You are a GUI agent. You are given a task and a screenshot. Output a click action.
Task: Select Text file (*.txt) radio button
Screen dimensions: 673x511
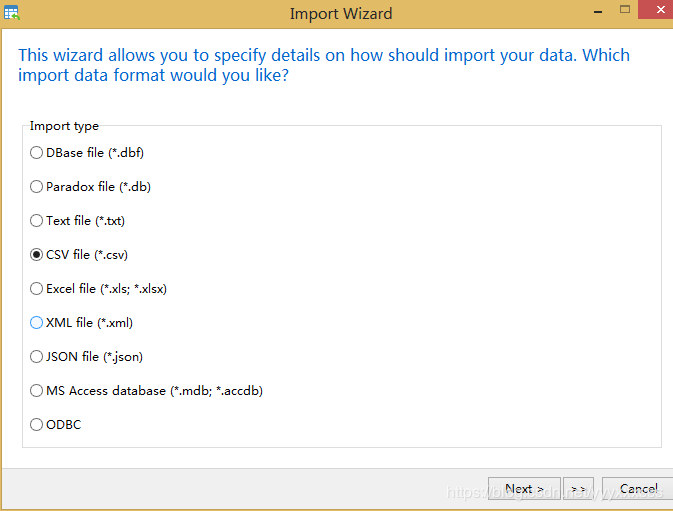point(37,221)
